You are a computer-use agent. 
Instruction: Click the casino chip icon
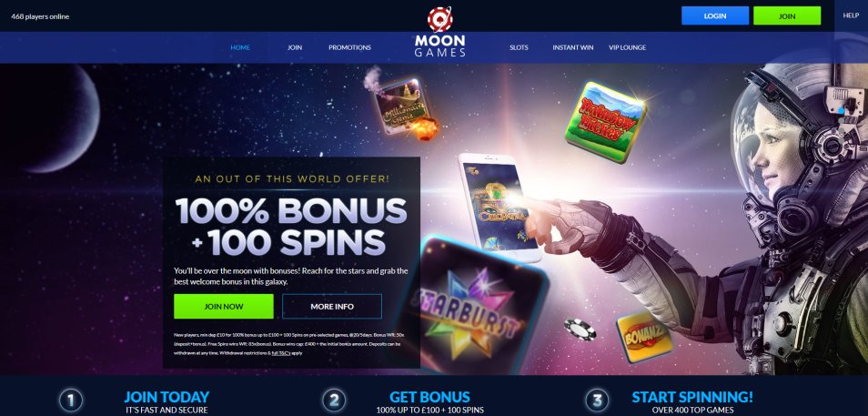580,329
